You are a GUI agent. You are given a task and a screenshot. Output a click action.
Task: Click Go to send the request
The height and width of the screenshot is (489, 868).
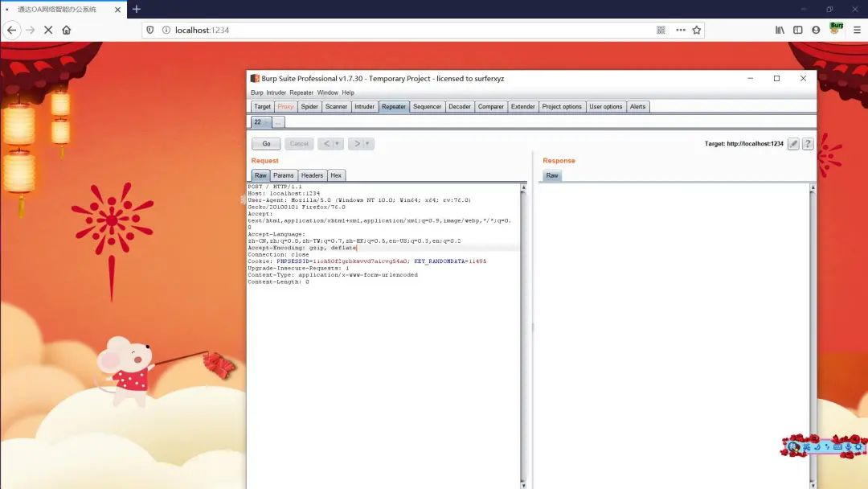click(x=265, y=143)
